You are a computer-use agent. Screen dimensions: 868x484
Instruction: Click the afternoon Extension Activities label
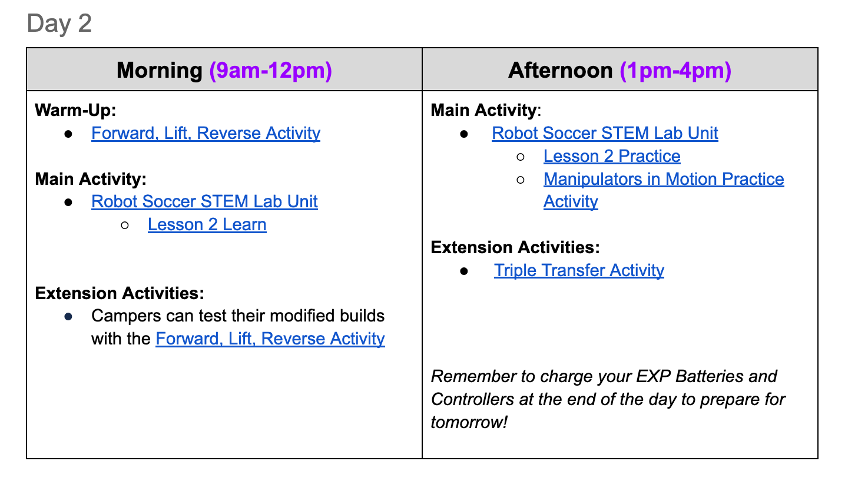point(515,247)
